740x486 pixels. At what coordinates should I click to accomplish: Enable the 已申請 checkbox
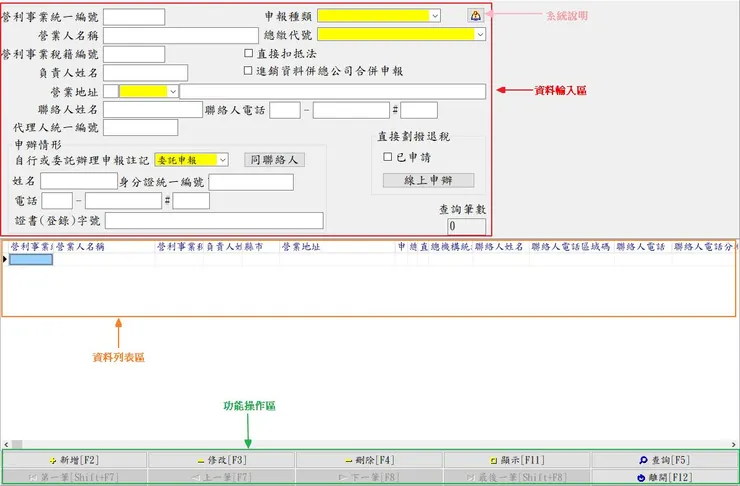coord(387,157)
